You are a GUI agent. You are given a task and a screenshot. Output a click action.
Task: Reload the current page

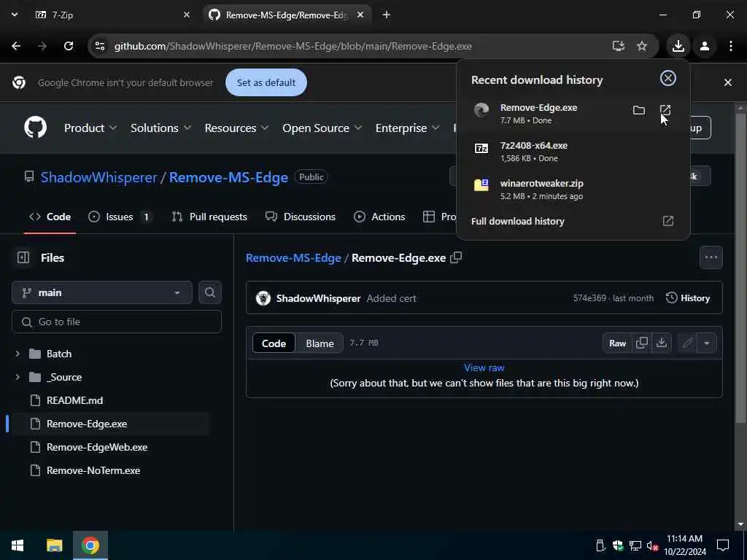tap(69, 46)
